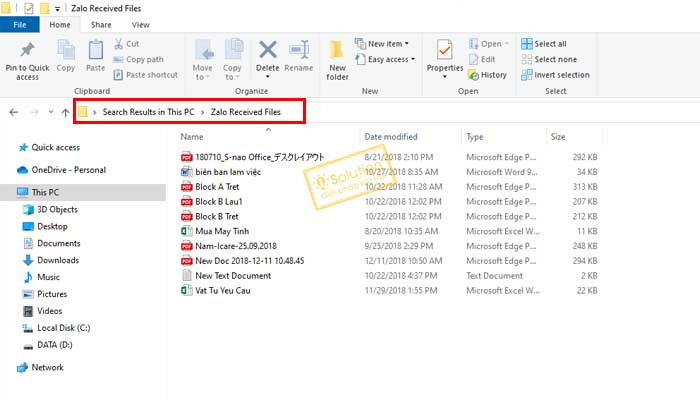
Task: Click Select all in Select group
Action: coord(549,44)
